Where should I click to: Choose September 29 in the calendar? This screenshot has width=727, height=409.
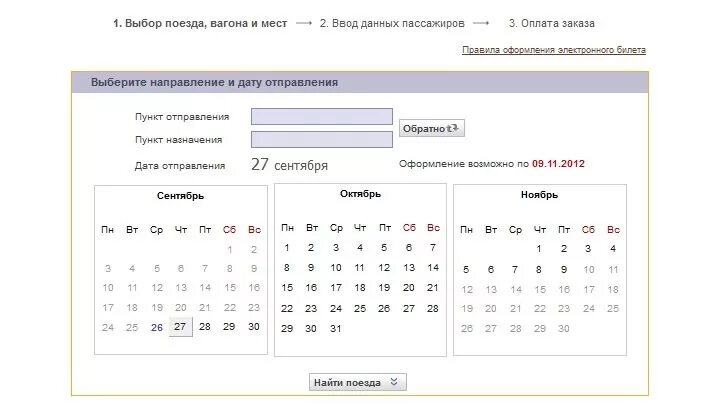click(x=229, y=326)
